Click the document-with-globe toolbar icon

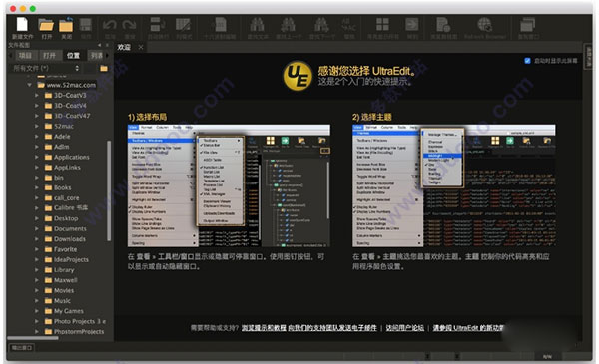[x=443, y=25]
